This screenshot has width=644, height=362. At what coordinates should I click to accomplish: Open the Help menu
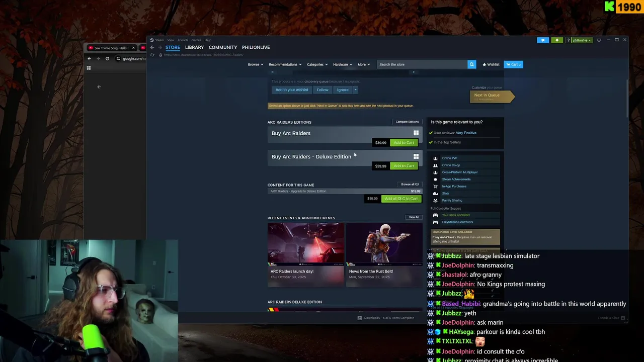click(x=208, y=40)
